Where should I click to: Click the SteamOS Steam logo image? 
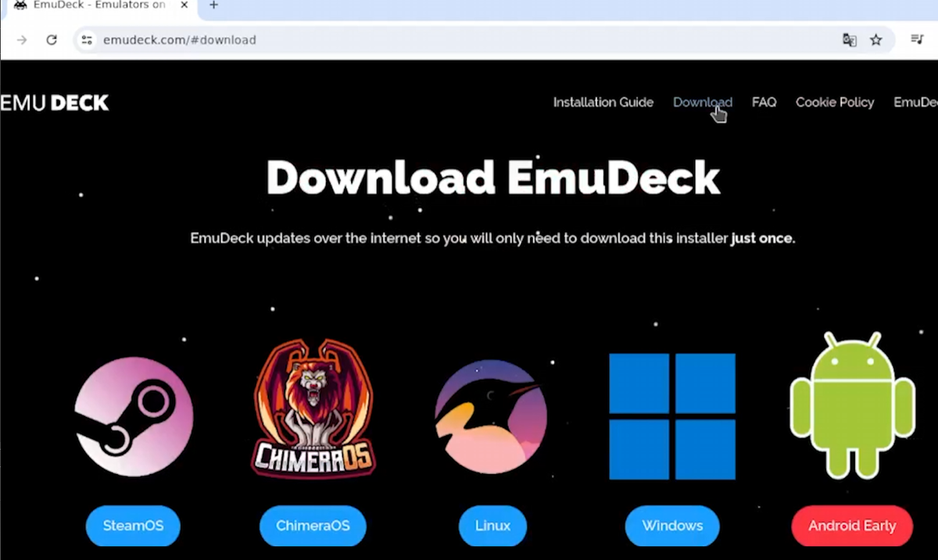tap(134, 416)
